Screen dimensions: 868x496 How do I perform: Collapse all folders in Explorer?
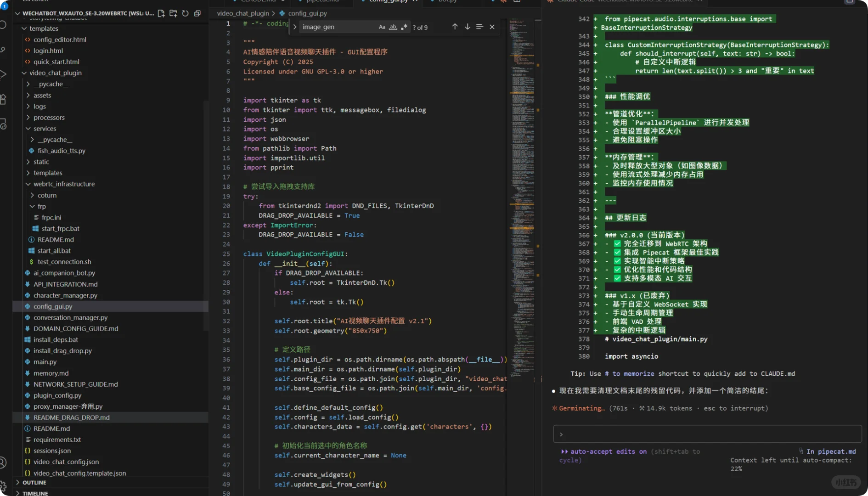pyautogui.click(x=197, y=13)
